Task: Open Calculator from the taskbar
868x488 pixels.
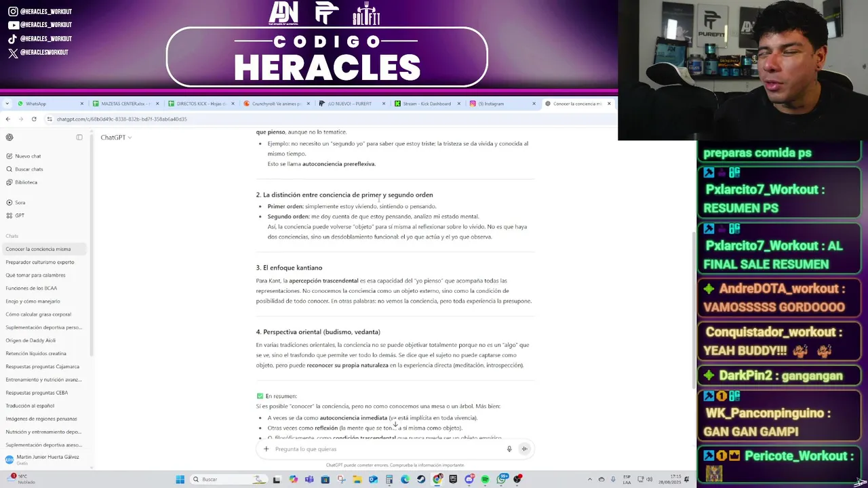Action: (x=389, y=479)
